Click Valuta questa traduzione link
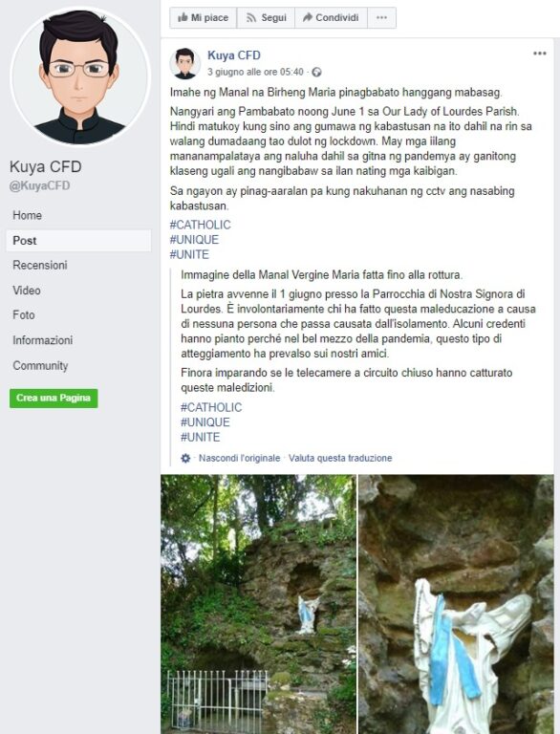 pos(340,458)
